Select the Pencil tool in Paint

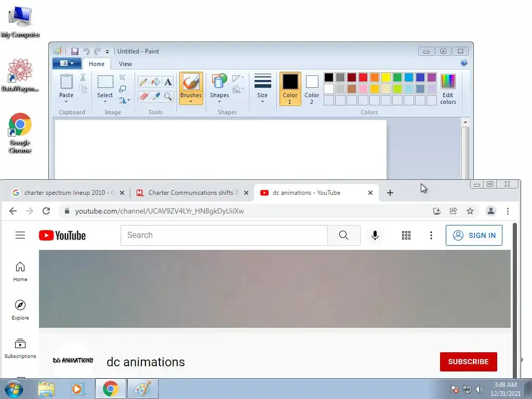coord(143,82)
